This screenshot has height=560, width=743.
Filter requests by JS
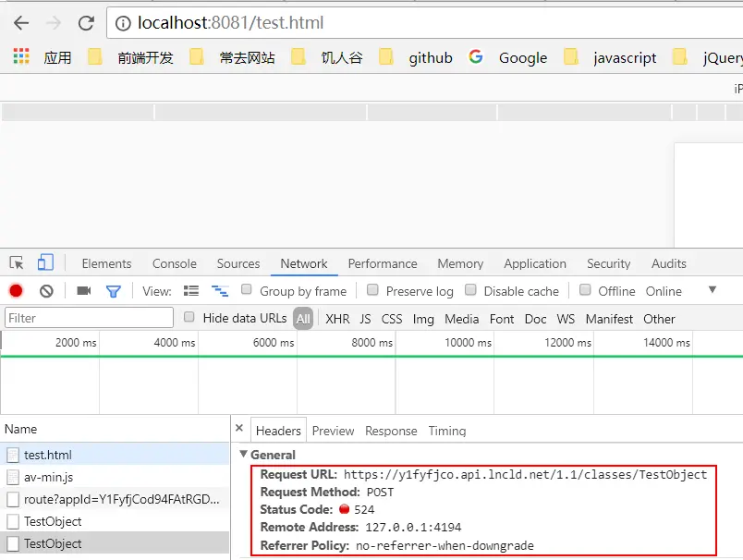tap(365, 319)
